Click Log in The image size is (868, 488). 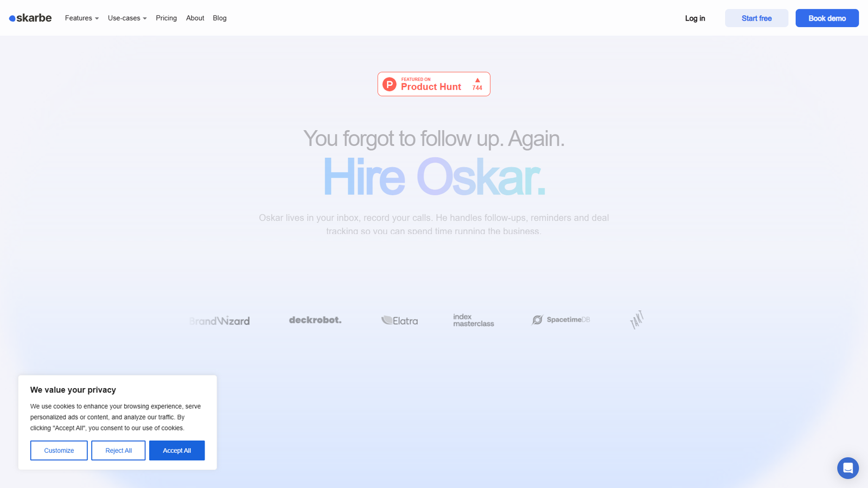[x=695, y=18]
